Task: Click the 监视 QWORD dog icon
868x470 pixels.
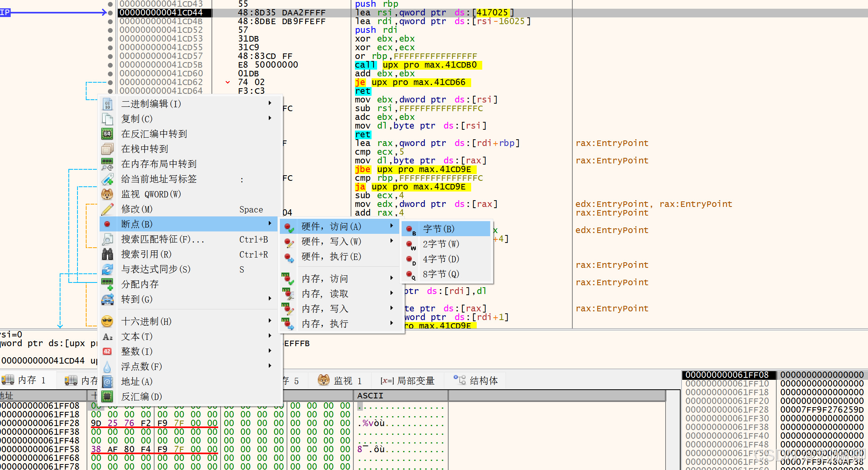Action: click(108, 194)
